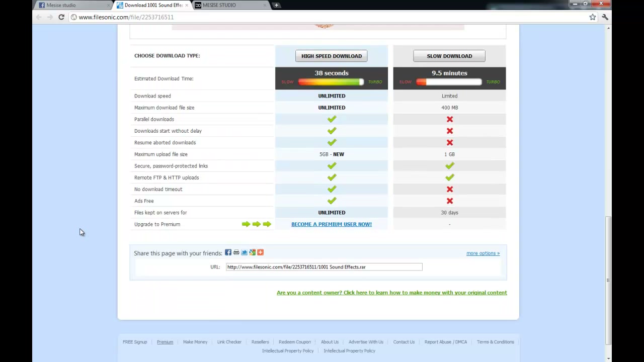Open the orange plus share icon
The width and height of the screenshot is (644, 362).
[x=260, y=252]
